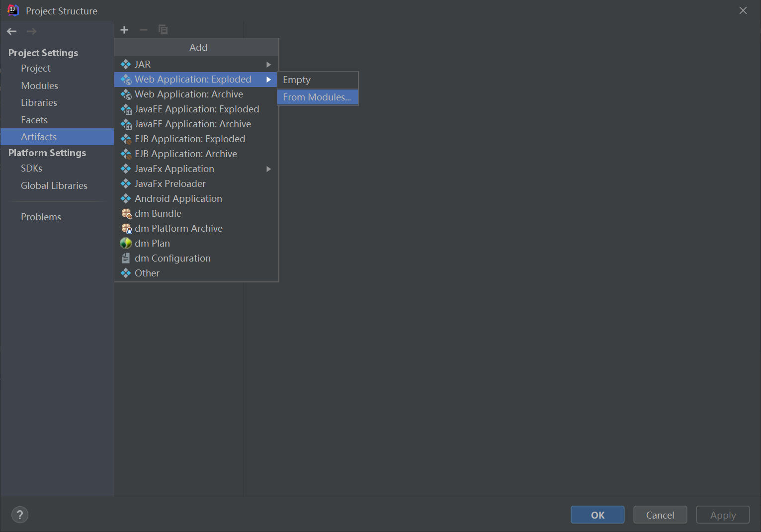761x532 pixels.
Task: Click the JAR artifact icon
Action: [126, 64]
